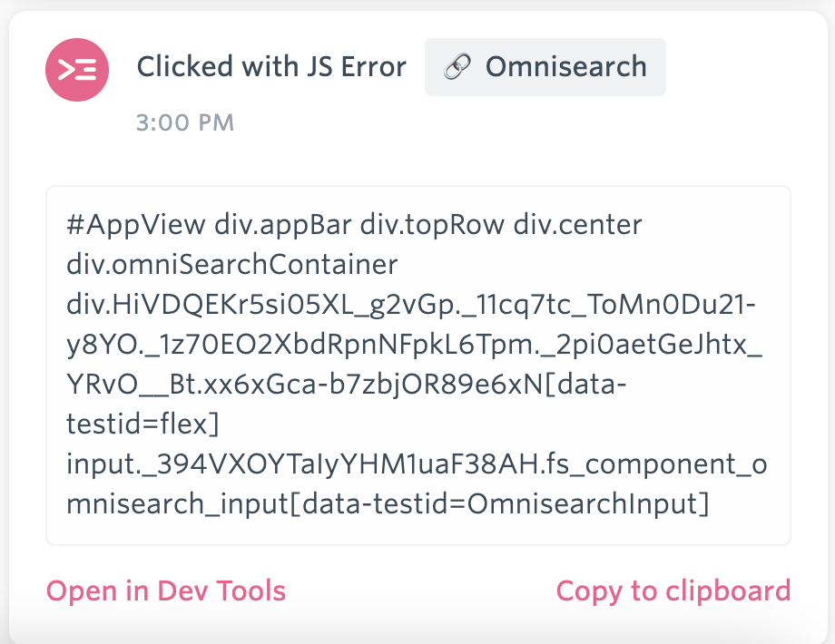This screenshot has width=835, height=644.
Task: Click the line starting 'y8YO._1z70EO2'
Action: (414, 345)
